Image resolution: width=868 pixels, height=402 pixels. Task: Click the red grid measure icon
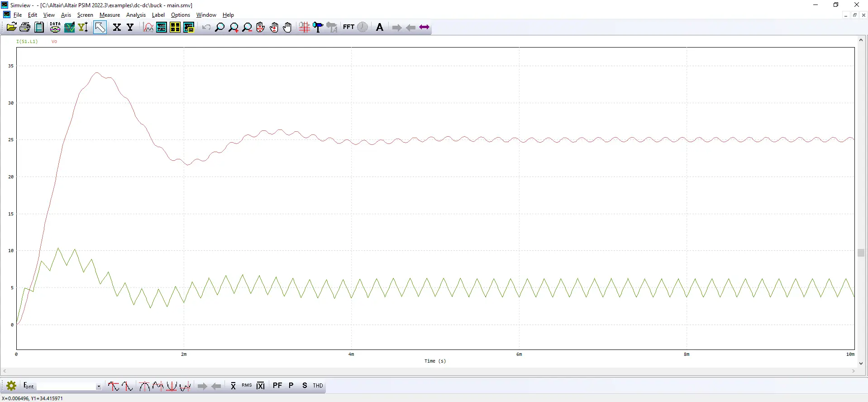(304, 28)
